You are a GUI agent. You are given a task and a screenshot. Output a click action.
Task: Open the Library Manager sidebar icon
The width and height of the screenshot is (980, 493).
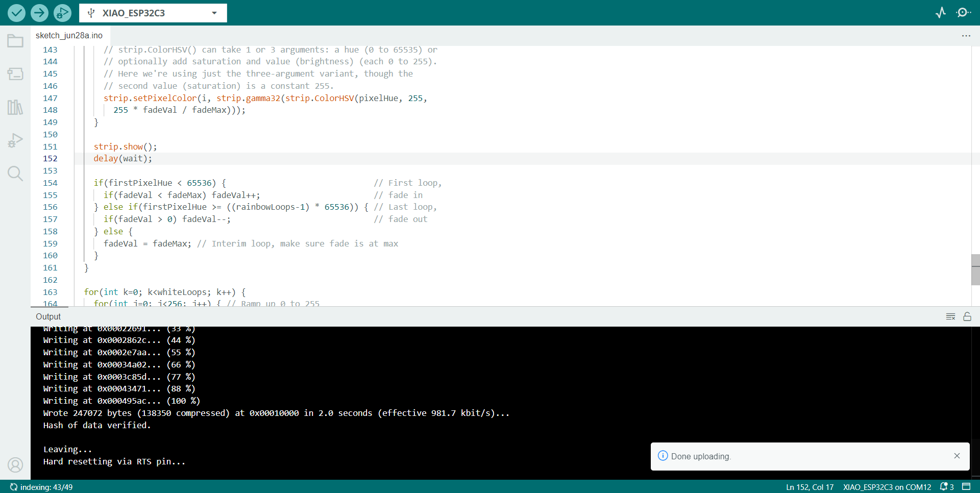tap(15, 107)
